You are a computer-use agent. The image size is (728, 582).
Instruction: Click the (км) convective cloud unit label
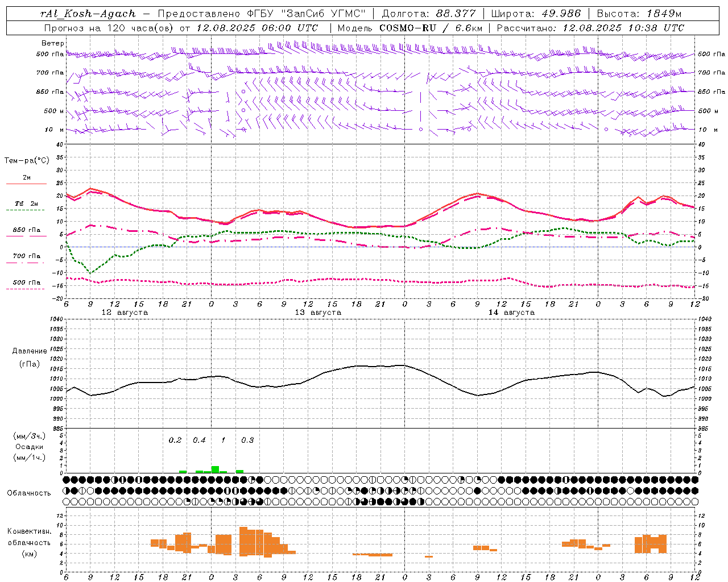coord(29,554)
